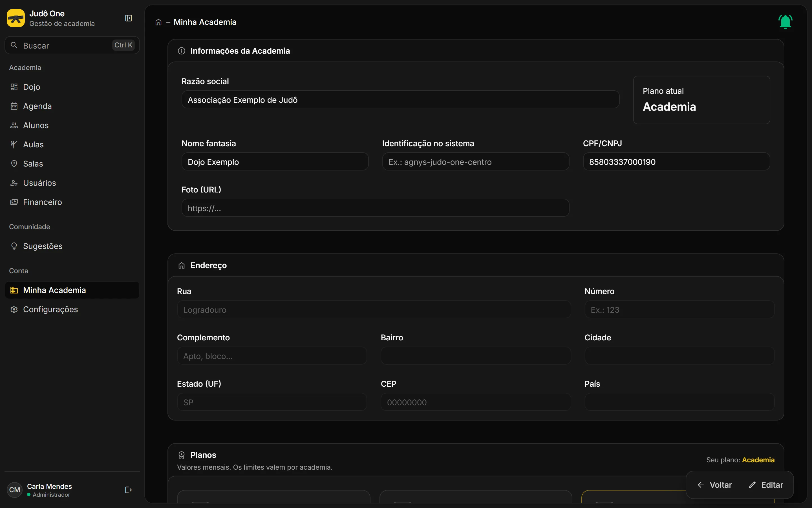
Task: Select Minha Academia in the sidebar
Action: pyautogui.click(x=72, y=290)
